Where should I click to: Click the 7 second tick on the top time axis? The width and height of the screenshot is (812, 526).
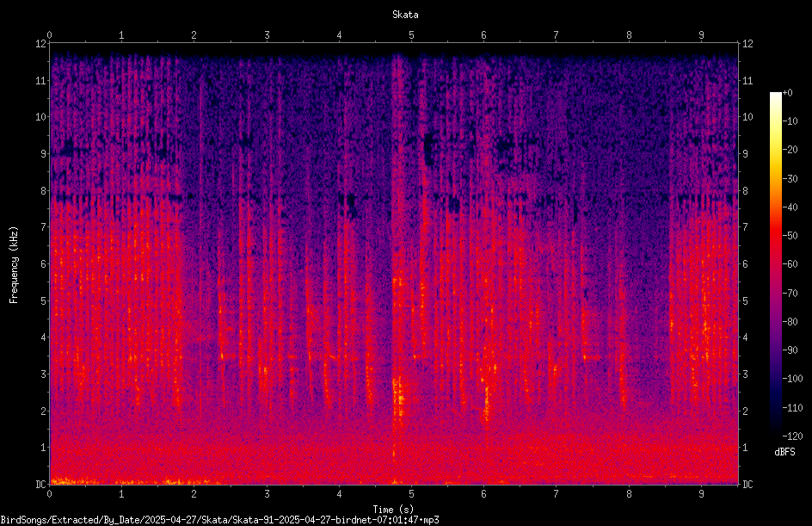tap(557, 35)
